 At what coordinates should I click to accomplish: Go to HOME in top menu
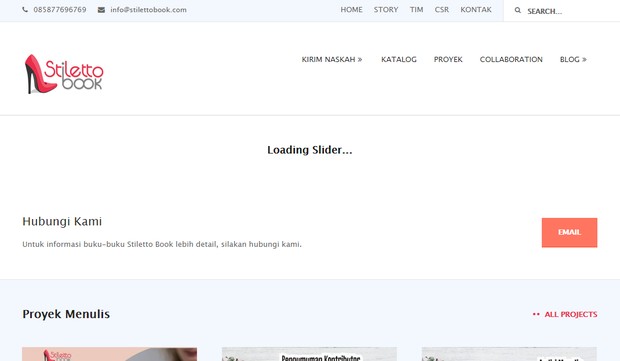[352, 10]
